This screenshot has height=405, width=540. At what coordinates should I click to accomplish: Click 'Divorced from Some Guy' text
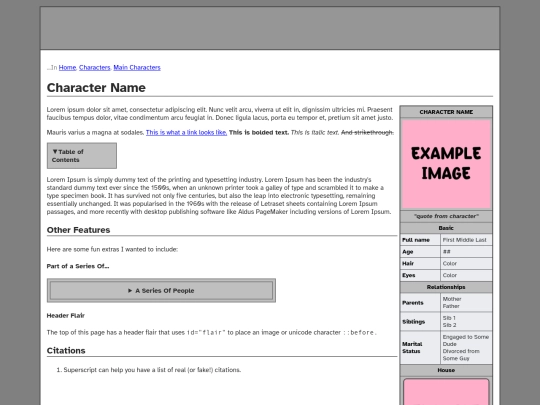[x=461, y=355]
